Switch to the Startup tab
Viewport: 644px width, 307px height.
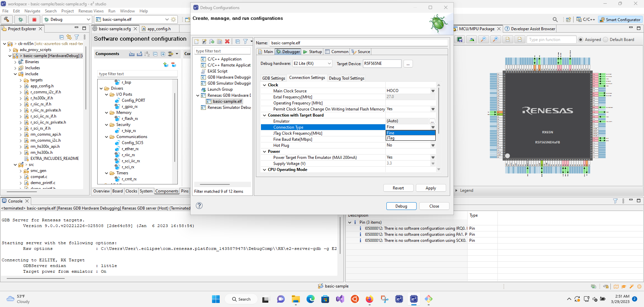coord(312,52)
